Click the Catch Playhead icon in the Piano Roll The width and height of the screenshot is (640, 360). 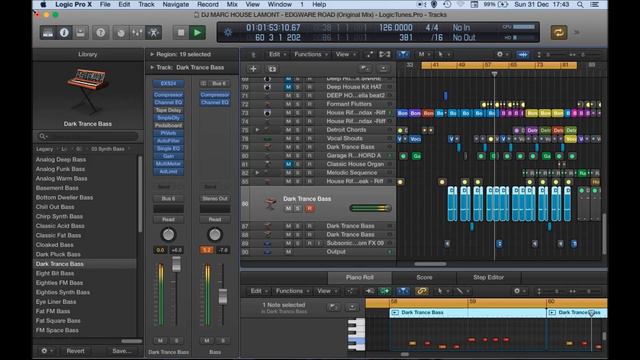click(403, 291)
